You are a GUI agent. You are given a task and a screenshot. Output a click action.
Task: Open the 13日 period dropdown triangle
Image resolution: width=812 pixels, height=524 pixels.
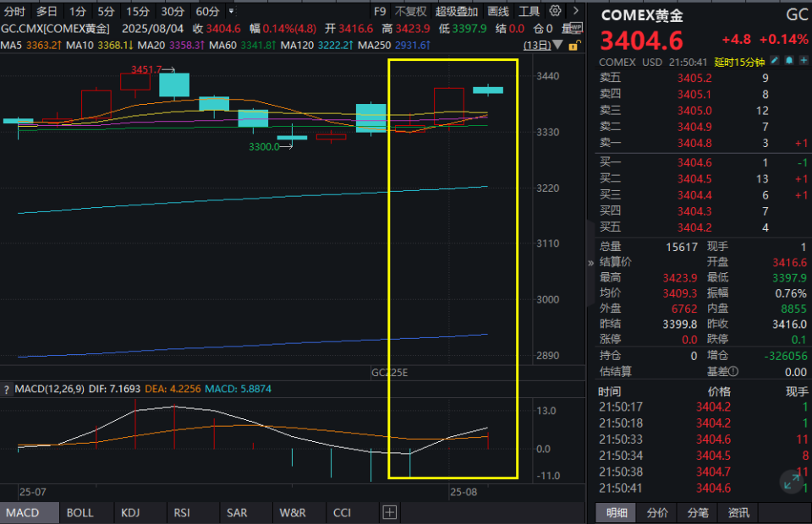[557, 45]
